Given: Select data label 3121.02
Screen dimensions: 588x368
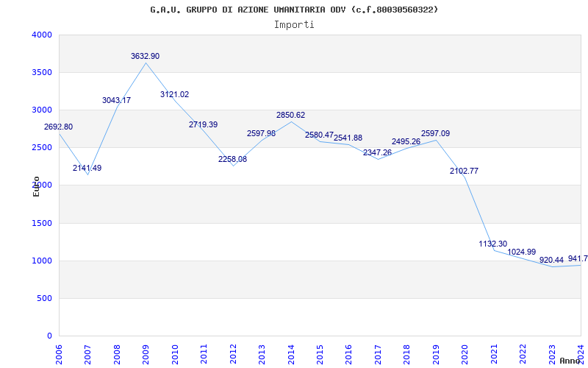Looking at the screenshot, I should point(175,95).
